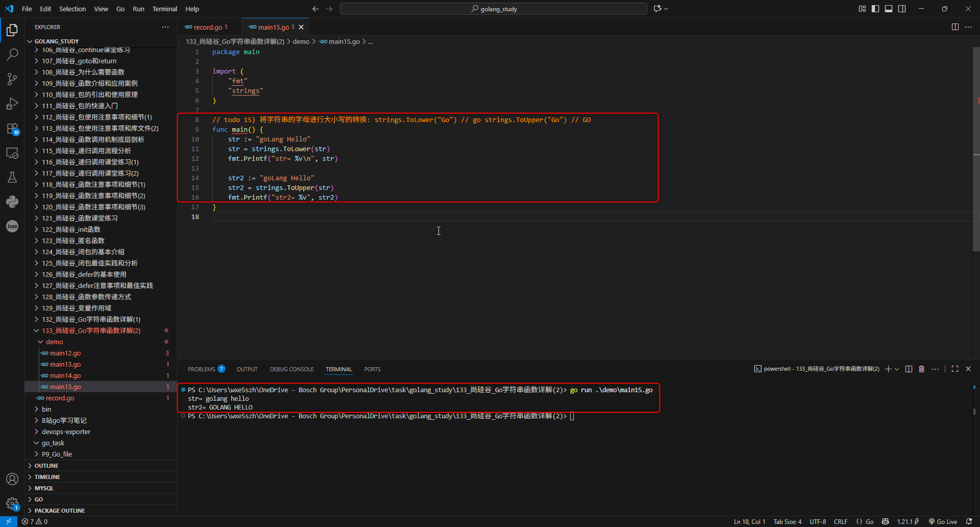
Task: Click Go Live in status bar
Action: (x=943, y=521)
